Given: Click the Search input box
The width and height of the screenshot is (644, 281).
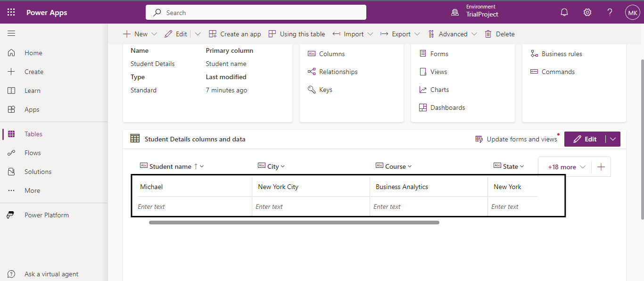Looking at the screenshot, I should pyautogui.click(x=256, y=13).
